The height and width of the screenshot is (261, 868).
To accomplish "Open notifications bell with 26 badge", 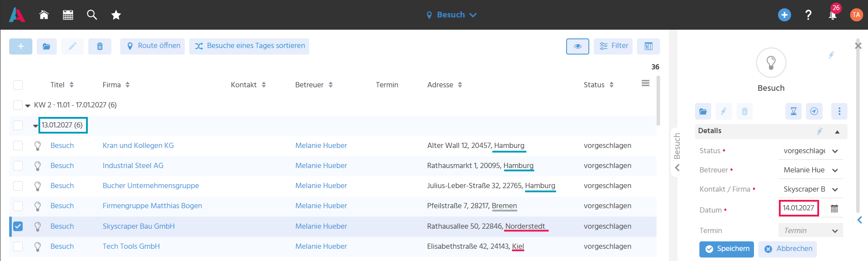I will click(x=833, y=15).
